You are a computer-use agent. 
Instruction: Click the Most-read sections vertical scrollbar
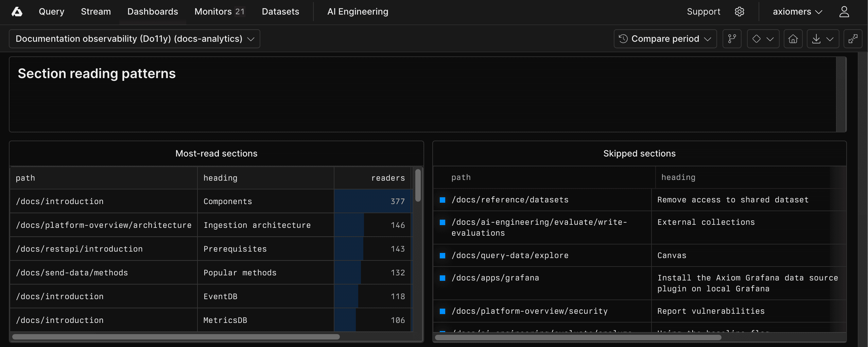pos(418,185)
